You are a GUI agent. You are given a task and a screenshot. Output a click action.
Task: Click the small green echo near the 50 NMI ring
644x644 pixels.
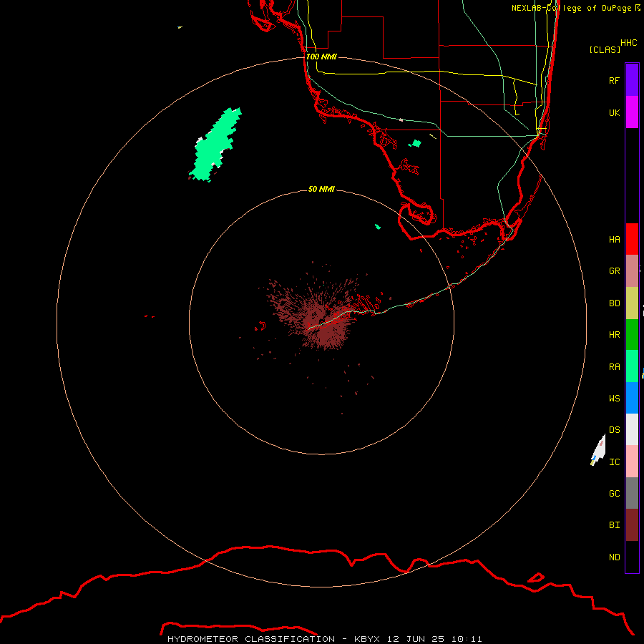(x=377, y=227)
